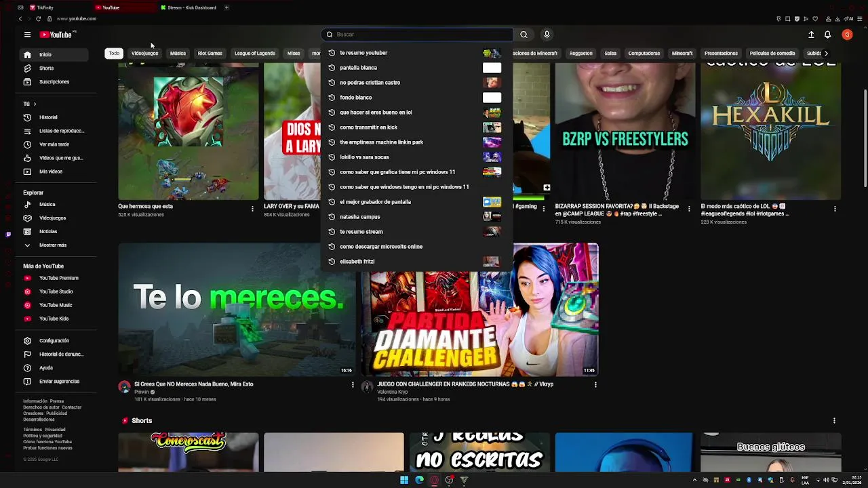
Task: Click the upload video icon
Action: pyautogui.click(x=811, y=35)
